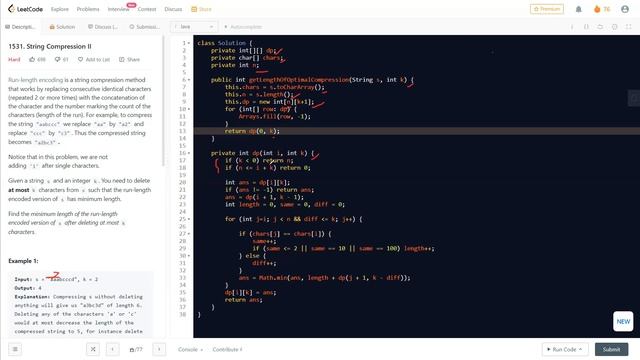The width and height of the screenshot is (640, 360).
Task: Toggle Autocomplete option
Action: [x=243, y=27]
